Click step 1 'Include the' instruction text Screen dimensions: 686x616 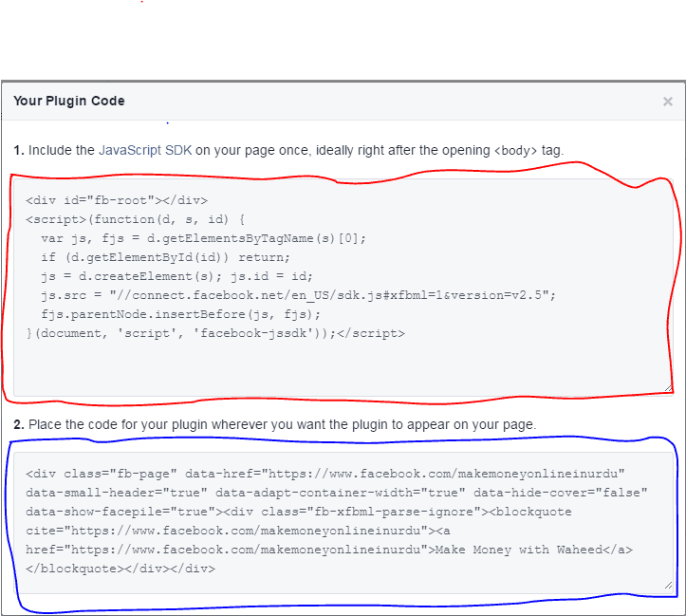tap(288, 150)
